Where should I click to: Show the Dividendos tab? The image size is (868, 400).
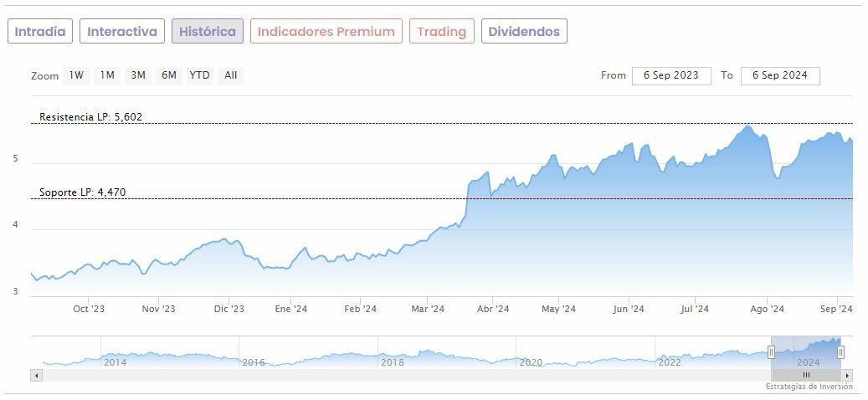pos(524,32)
